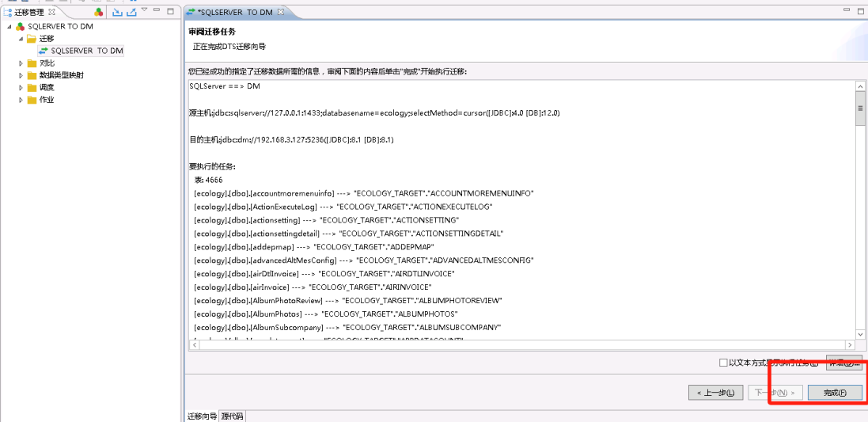Expand the 作业 folder

pyautogui.click(x=21, y=100)
